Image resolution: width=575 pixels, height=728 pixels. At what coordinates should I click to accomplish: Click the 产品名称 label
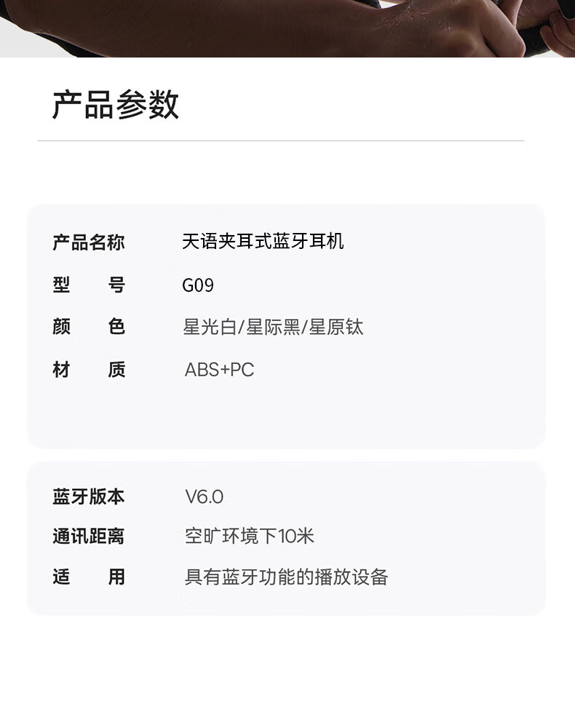pos(88,242)
